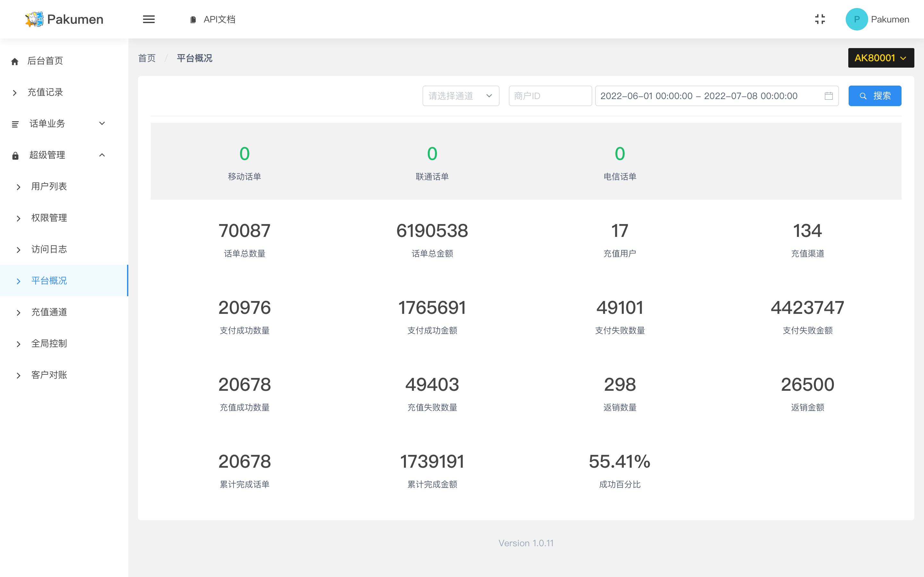Click the Pakumen logo icon
The height and width of the screenshot is (577, 924).
click(x=34, y=20)
